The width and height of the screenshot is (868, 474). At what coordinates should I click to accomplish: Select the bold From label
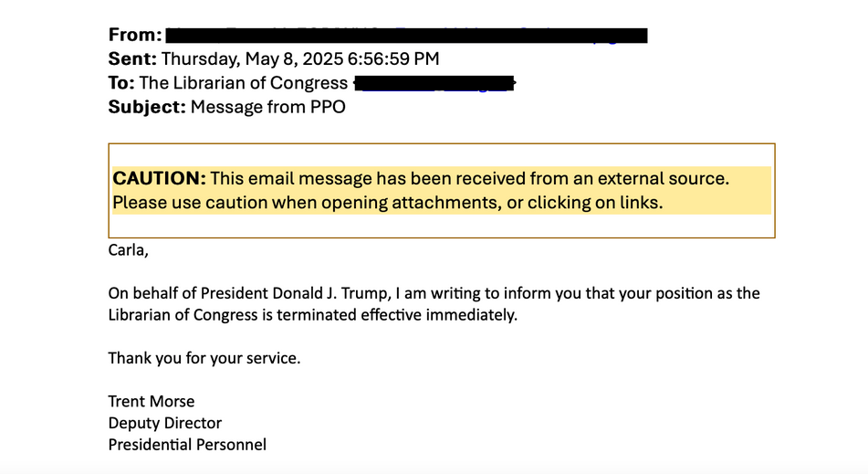[x=134, y=35]
